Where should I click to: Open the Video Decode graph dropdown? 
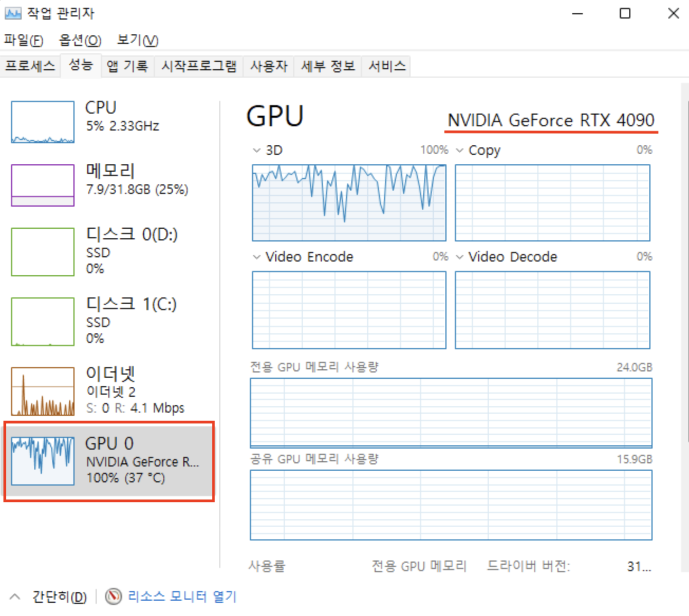(x=460, y=257)
